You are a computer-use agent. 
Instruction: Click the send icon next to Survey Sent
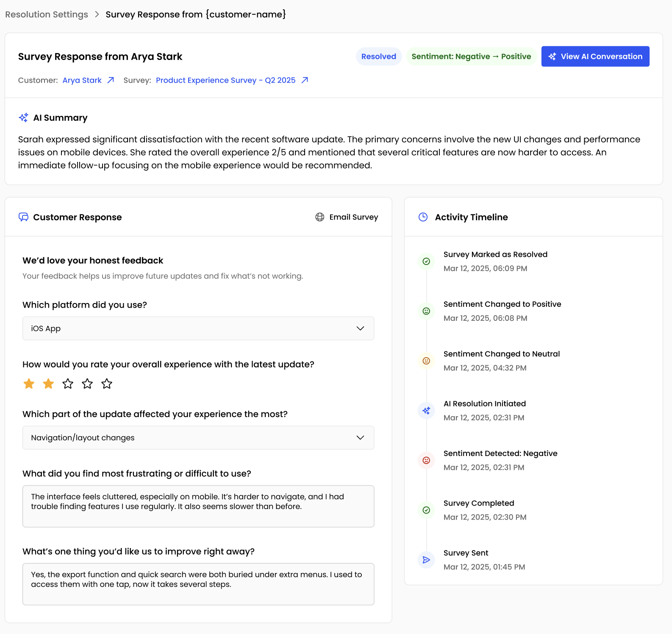tap(426, 560)
